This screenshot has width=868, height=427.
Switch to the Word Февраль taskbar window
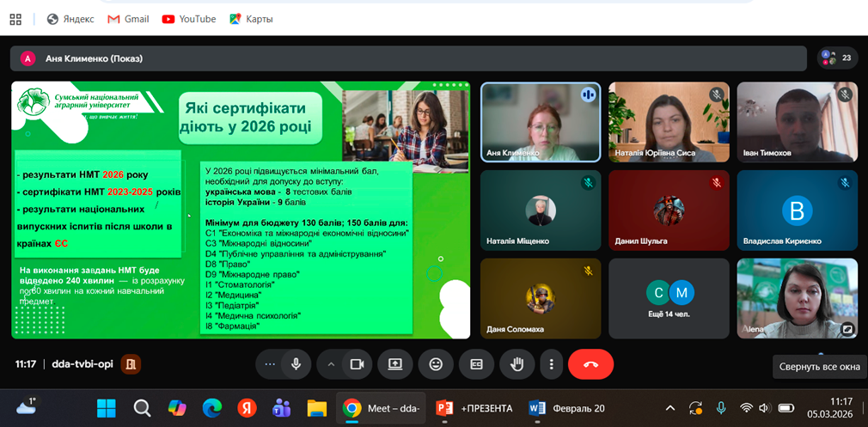pos(568,407)
